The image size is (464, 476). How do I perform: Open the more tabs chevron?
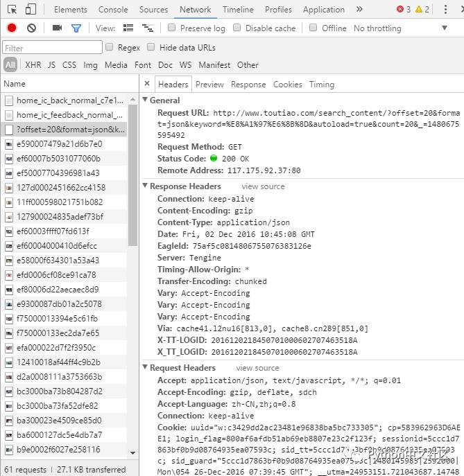click(359, 9)
